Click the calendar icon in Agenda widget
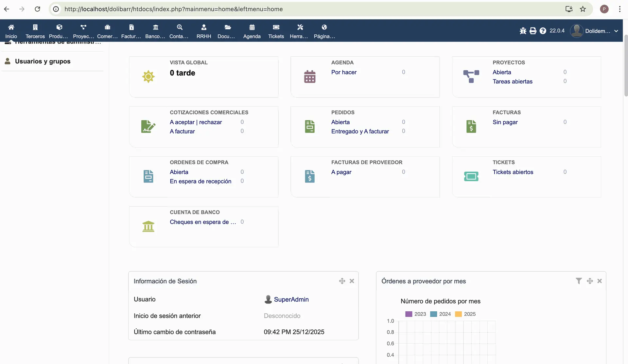The height and width of the screenshot is (364, 628). click(309, 77)
